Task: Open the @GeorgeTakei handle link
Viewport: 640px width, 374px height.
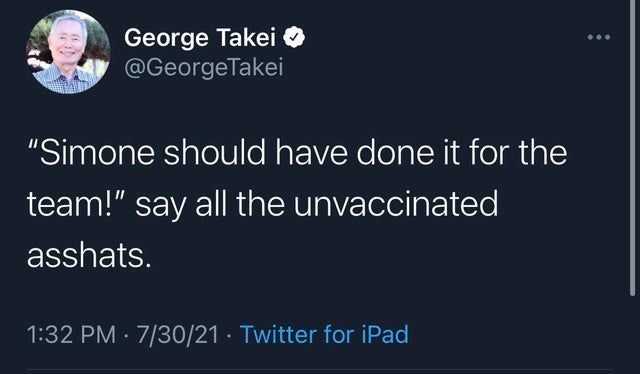Action: tap(204, 67)
